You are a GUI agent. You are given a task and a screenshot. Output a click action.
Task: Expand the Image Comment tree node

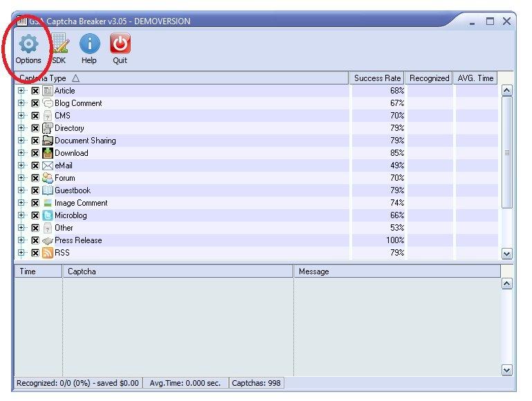pos(21,203)
